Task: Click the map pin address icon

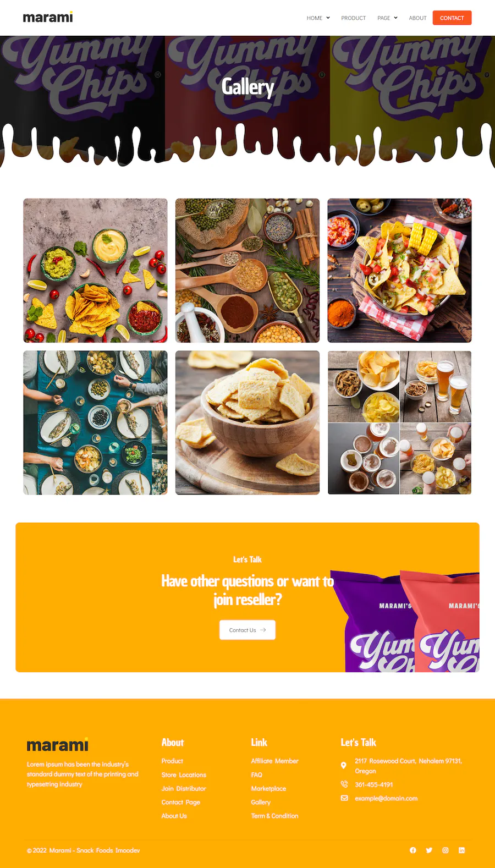Action: pos(344,765)
